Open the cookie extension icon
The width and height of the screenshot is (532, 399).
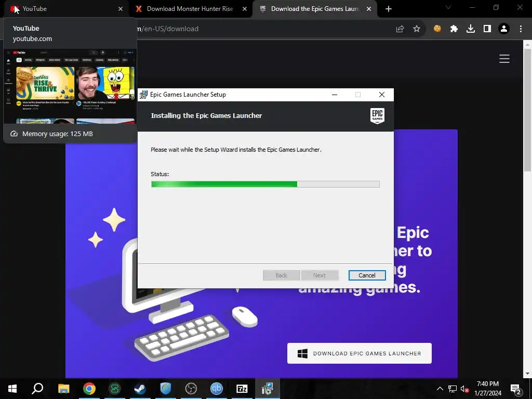(x=437, y=29)
